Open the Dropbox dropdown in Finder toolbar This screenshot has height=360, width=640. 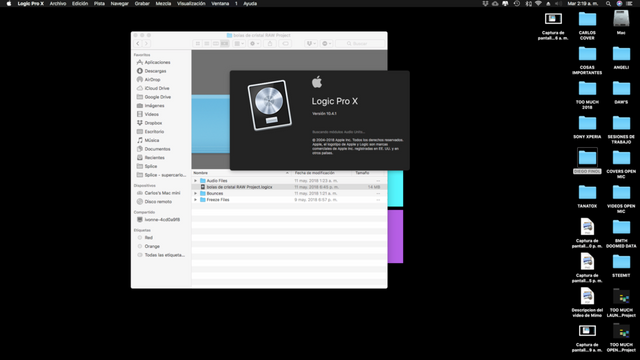pyautogui.click(x=311, y=43)
